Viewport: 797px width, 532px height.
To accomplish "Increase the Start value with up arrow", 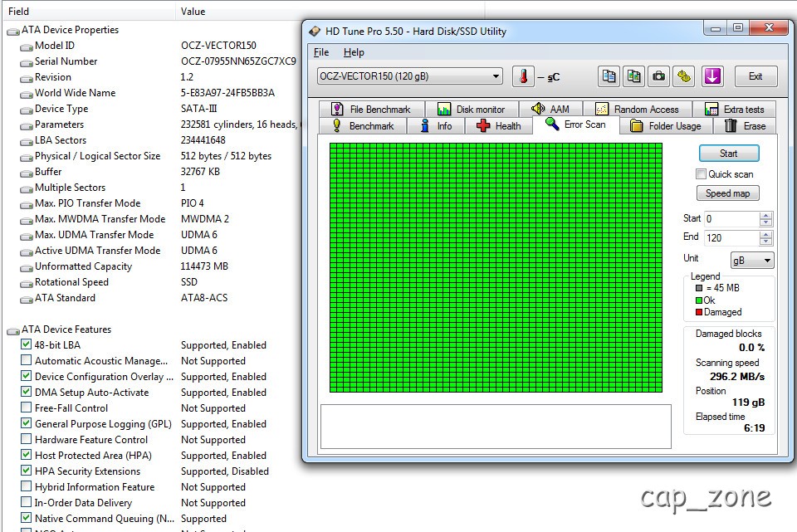I will 765,216.
